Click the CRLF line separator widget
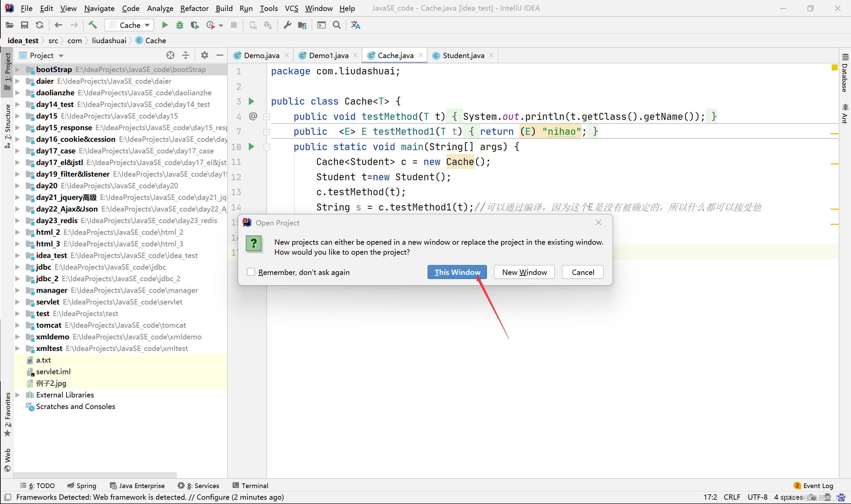The width and height of the screenshot is (851, 504). pos(732,497)
